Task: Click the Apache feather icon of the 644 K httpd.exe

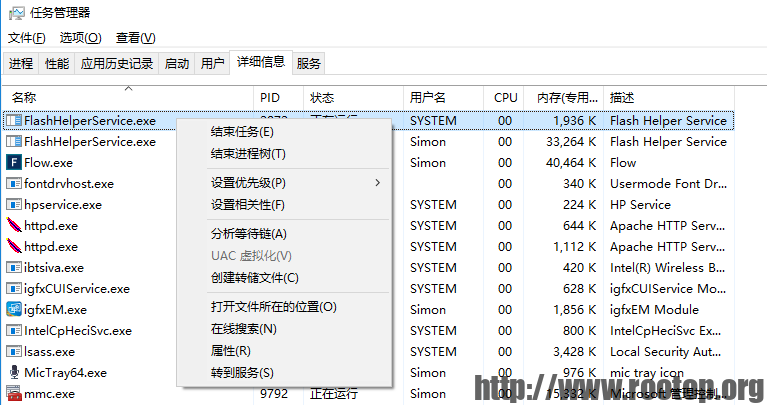Action: click(x=14, y=225)
